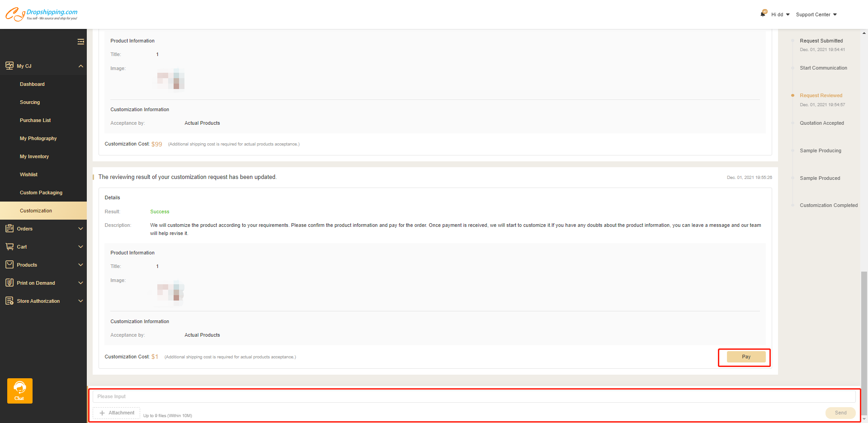Go to Dashboard in sidebar

[x=32, y=84]
